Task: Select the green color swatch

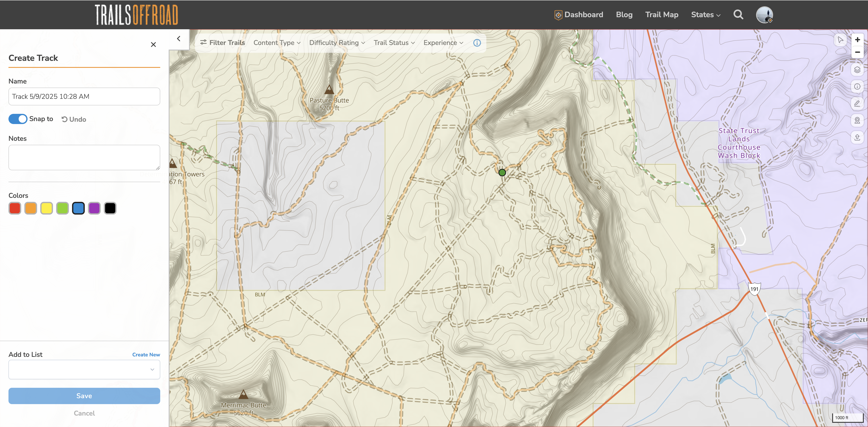Action: (62, 208)
